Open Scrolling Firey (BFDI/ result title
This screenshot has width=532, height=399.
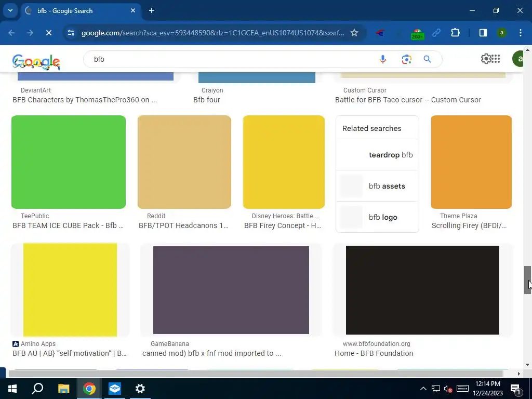(469, 225)
